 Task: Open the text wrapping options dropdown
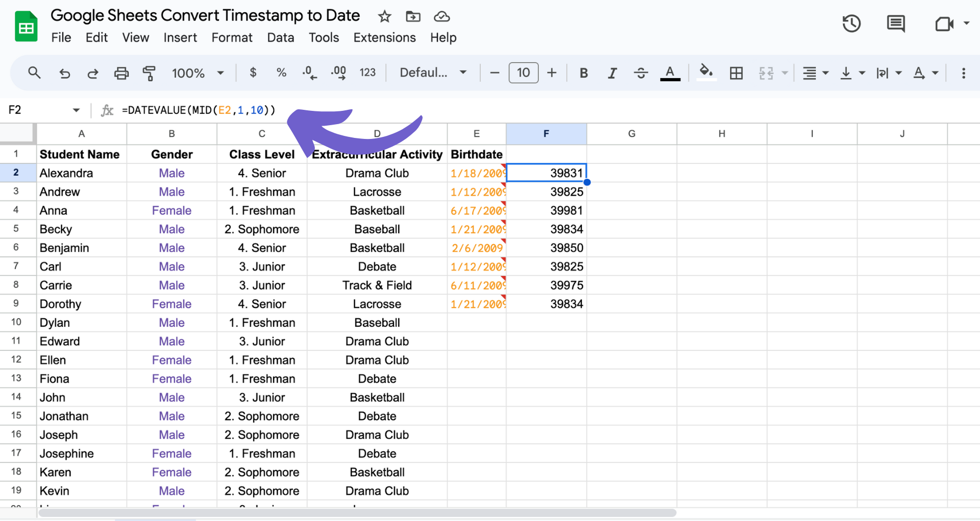point(889,73)
